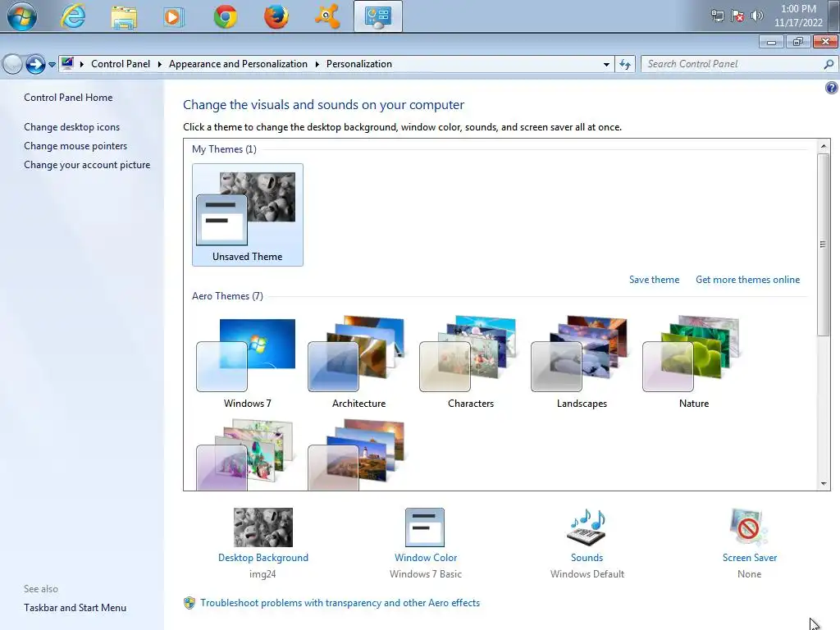Screen dimensions: 840x630
Task: Click the 11/17/2022 date in the taskbar
Action: point(798,22)
